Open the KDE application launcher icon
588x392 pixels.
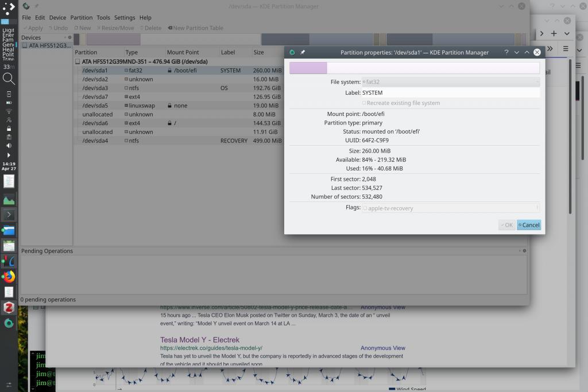(x=9, y=9)
